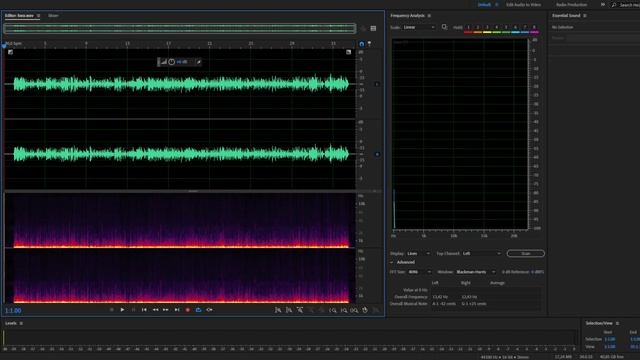Screen dimensions: 640x360
Task: Toggle right channel enable button
Action: (x=377, y=154)
